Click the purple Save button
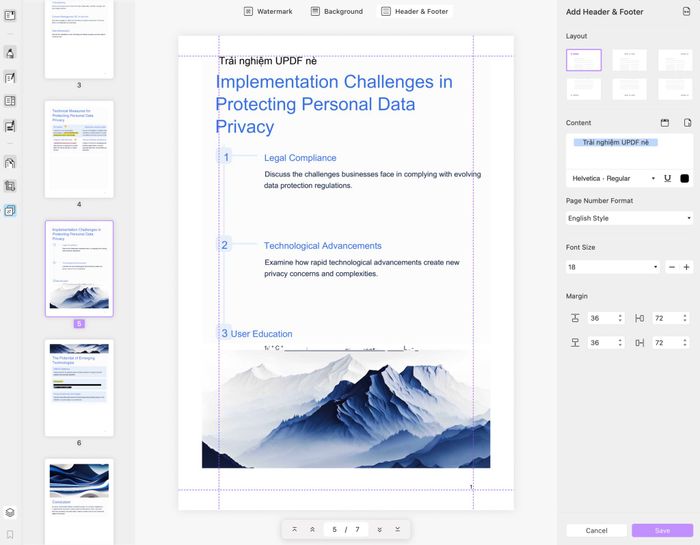 (x=662, y=530)
